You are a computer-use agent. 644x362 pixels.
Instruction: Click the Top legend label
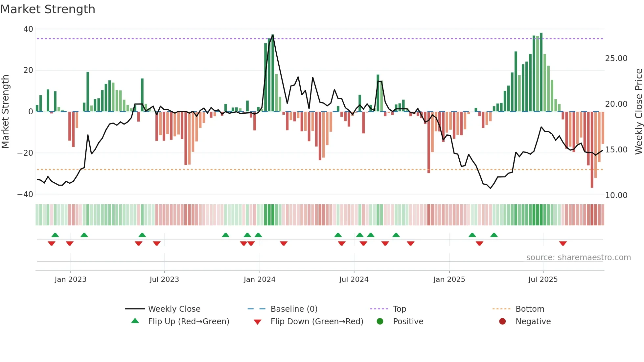click(400, 309)
